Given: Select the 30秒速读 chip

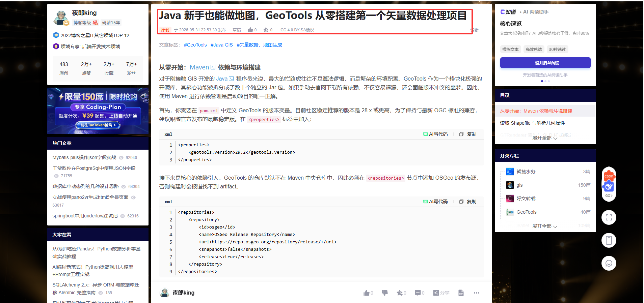Looking at the screenshot, I should [x=557, y=49].
